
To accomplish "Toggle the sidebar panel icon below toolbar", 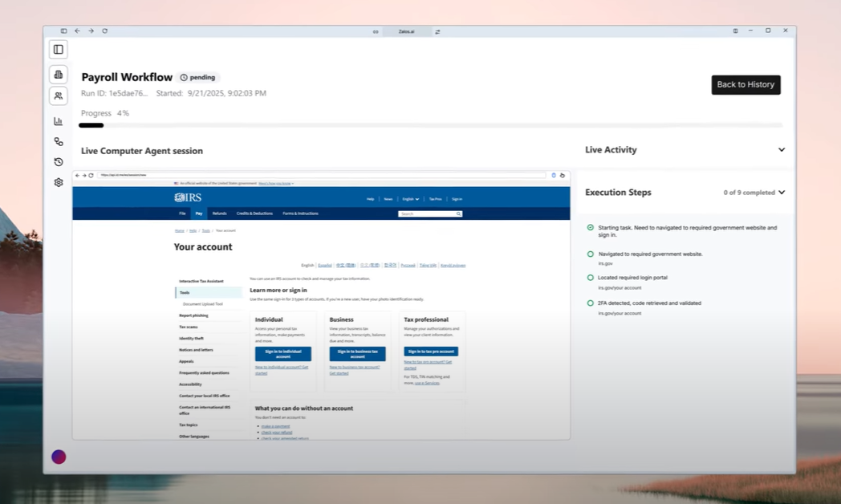I will pos(59,50).
